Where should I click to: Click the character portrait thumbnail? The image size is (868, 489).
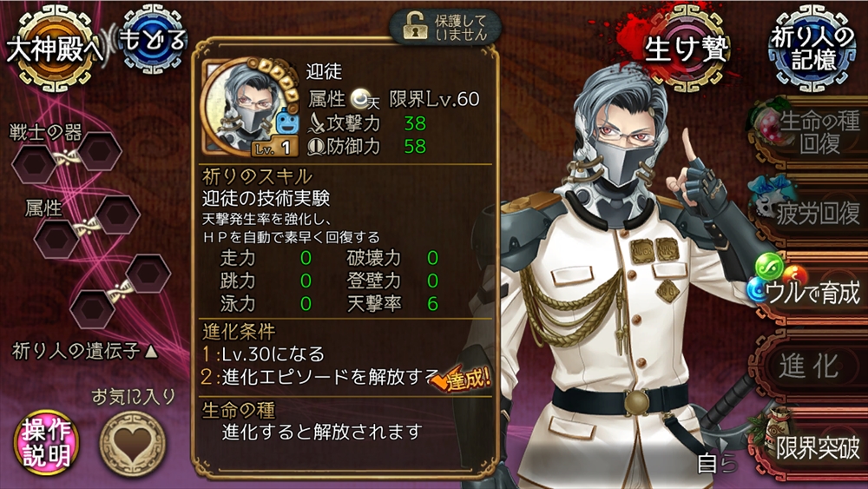point(250,108)
